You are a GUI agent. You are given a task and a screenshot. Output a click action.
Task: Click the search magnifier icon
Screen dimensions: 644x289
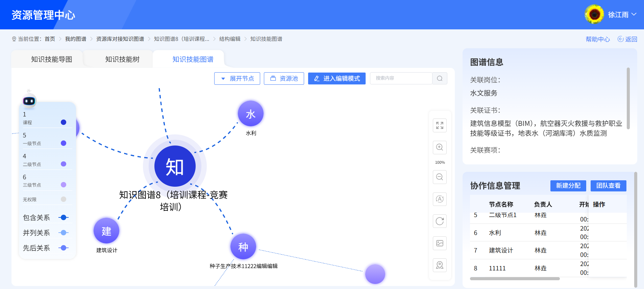[x=440, y=78]
